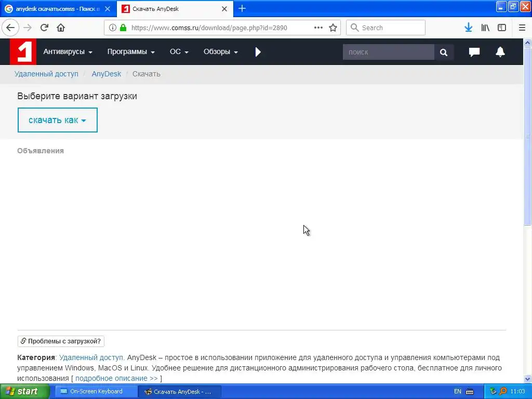Open notifications bell icon
The image size is (532, 399).
pos(500,52)
